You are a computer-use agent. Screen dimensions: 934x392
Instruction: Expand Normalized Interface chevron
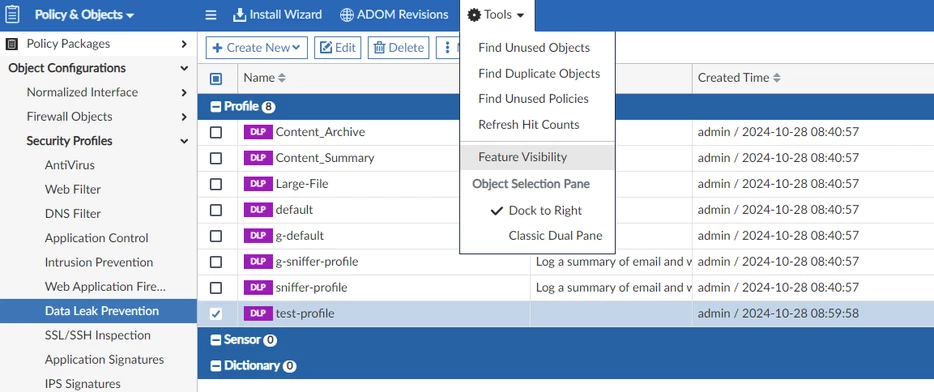pos(184,92)
